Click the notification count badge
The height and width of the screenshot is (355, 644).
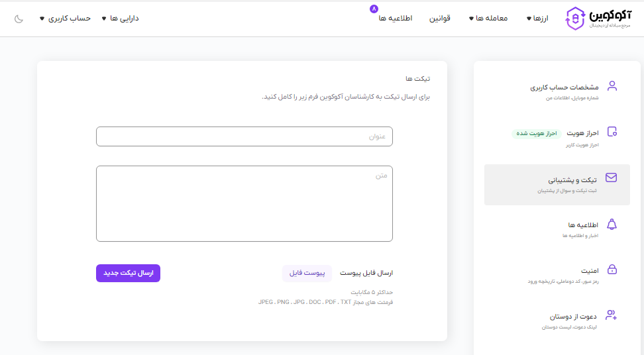coord(374,9)
